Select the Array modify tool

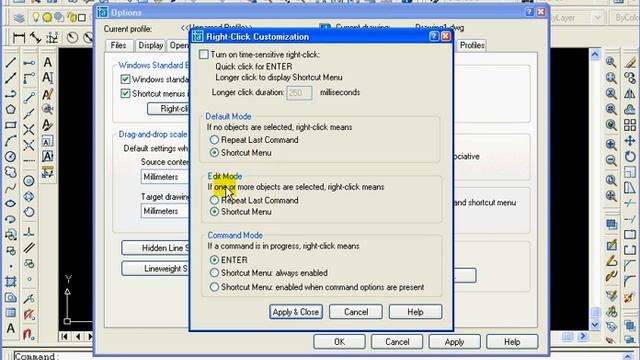(x=630, y=125)
